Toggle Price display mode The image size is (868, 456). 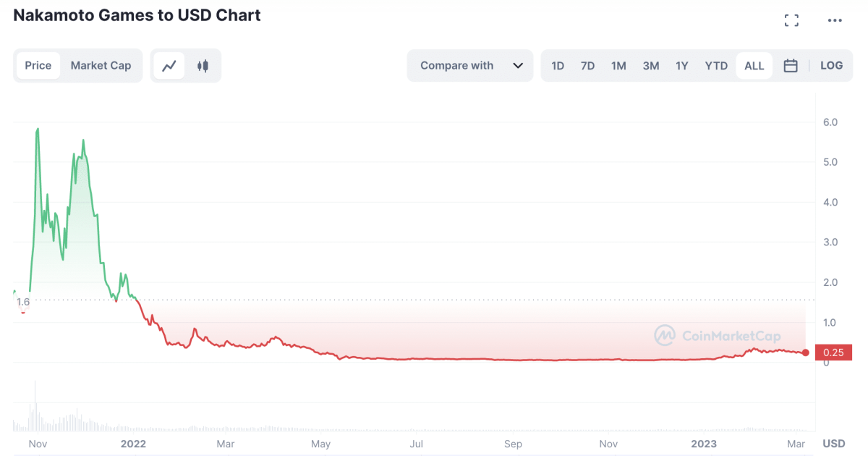point(38,65)
